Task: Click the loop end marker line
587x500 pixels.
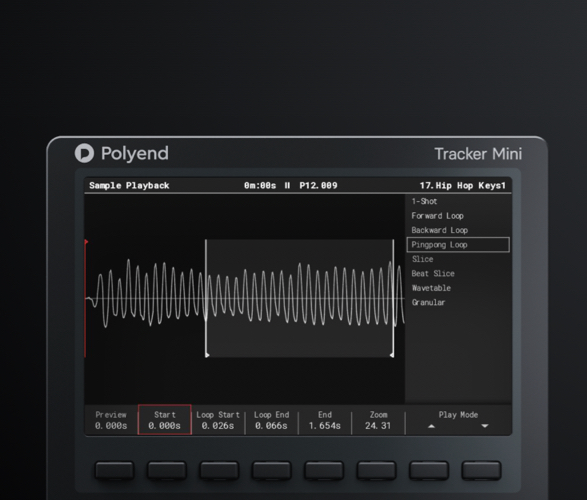Action: point(393,299)
